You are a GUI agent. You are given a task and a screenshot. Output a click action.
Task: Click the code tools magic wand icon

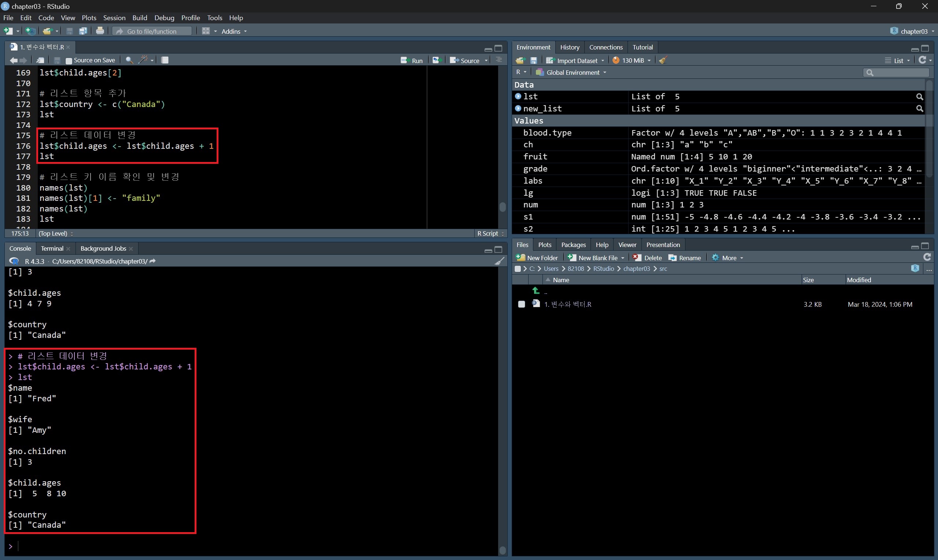[x=143, y=60]
